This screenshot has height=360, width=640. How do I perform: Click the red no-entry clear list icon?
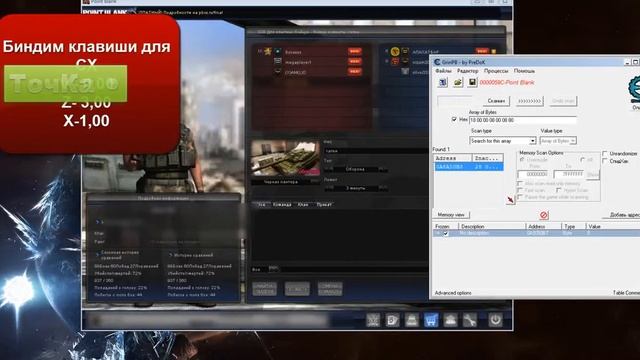pos(543,215)
